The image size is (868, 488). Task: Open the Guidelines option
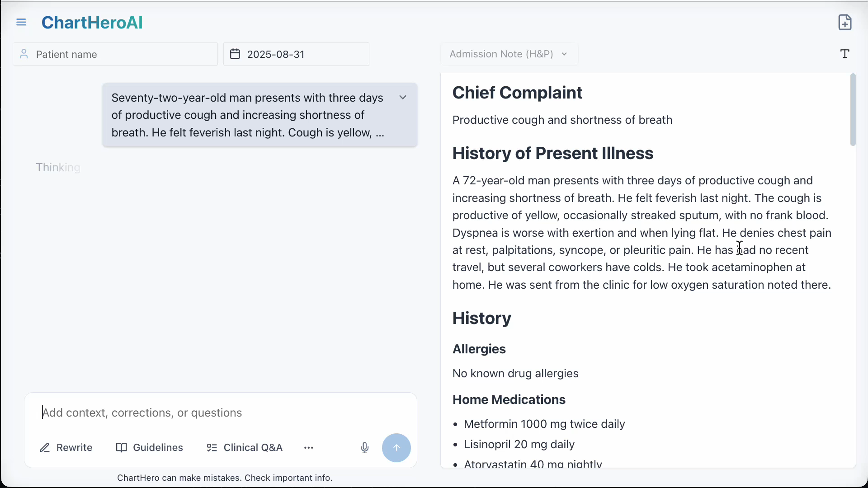coord(150,448)
